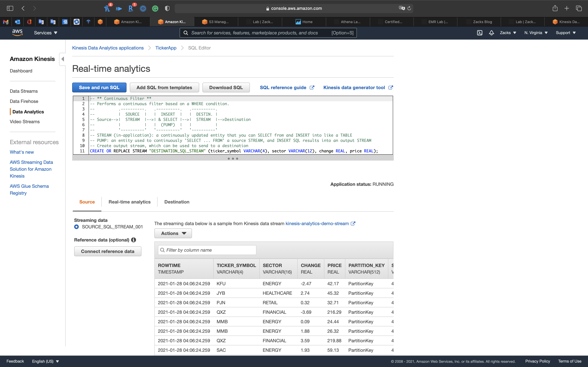Click the notifications bell icon
The height and width of the screenshot is (367, 588).
point(491,33)
